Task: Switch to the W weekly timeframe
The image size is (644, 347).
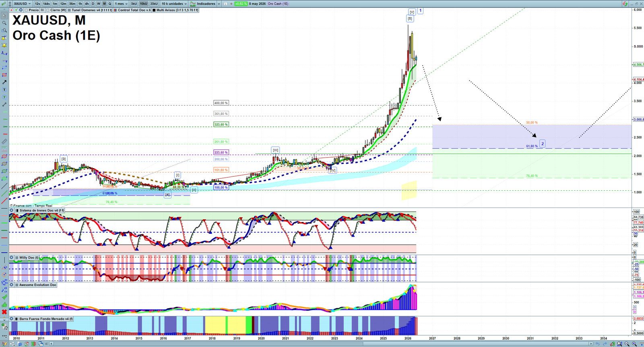Action: [x=99, y=4]
